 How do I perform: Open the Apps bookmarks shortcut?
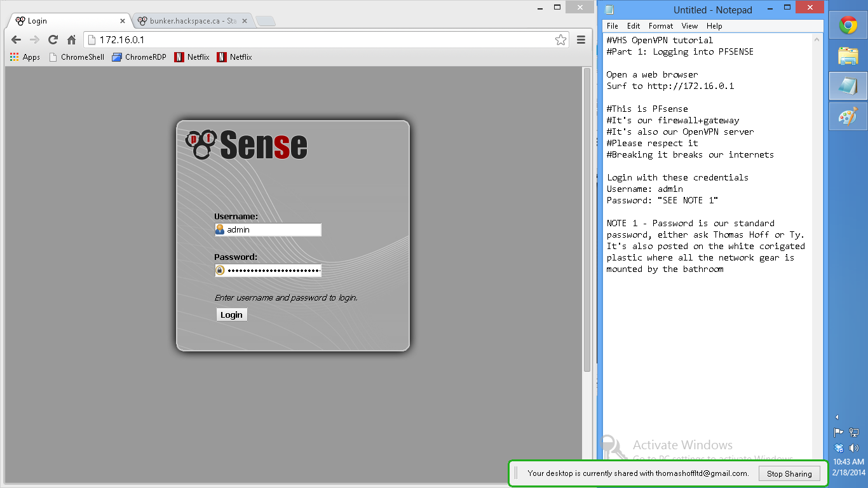(25, 57)
